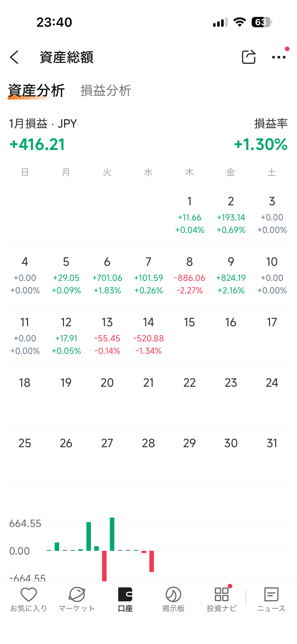This screenshot has height=644, width=297.
Task: Select the 口座 wallet icon
Action: click(x=125, y=594)
